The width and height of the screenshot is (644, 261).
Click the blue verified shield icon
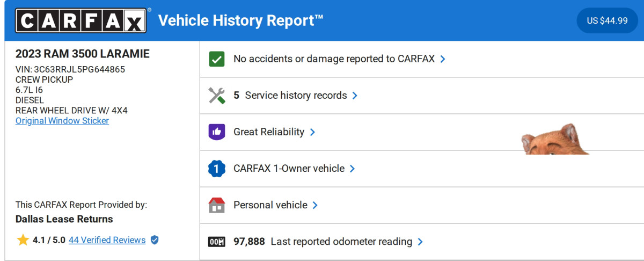click(x=155, y=240)
